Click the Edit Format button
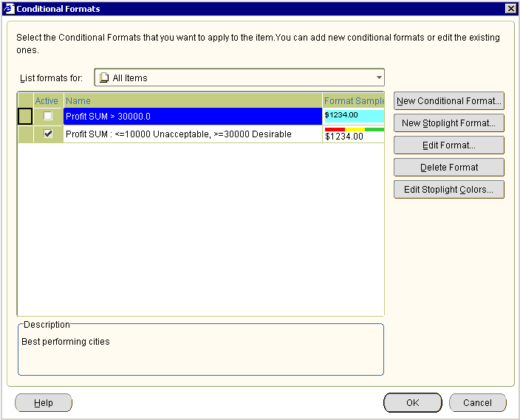Viewport: 520px width, 420px height. coord(448,145)
